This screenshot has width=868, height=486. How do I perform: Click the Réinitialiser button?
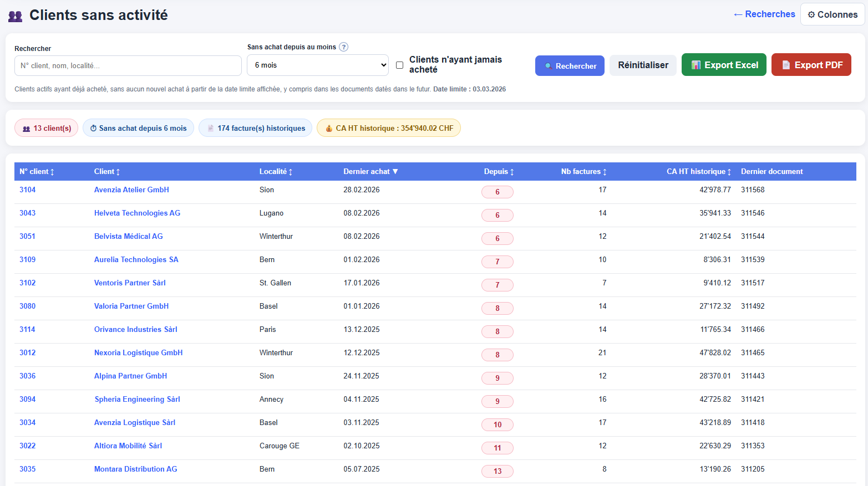coord(643,65)
